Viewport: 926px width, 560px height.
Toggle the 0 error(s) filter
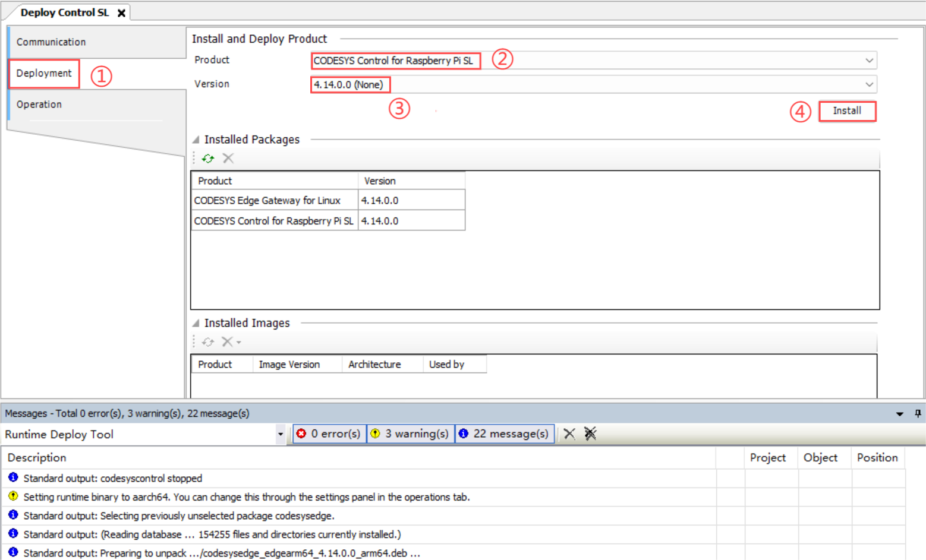[329, 434]
